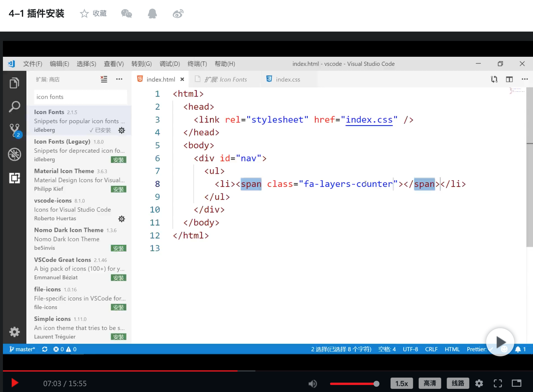Open the Debug view icon
This screenshot has height=392, width=533.
tap(14, 154)
